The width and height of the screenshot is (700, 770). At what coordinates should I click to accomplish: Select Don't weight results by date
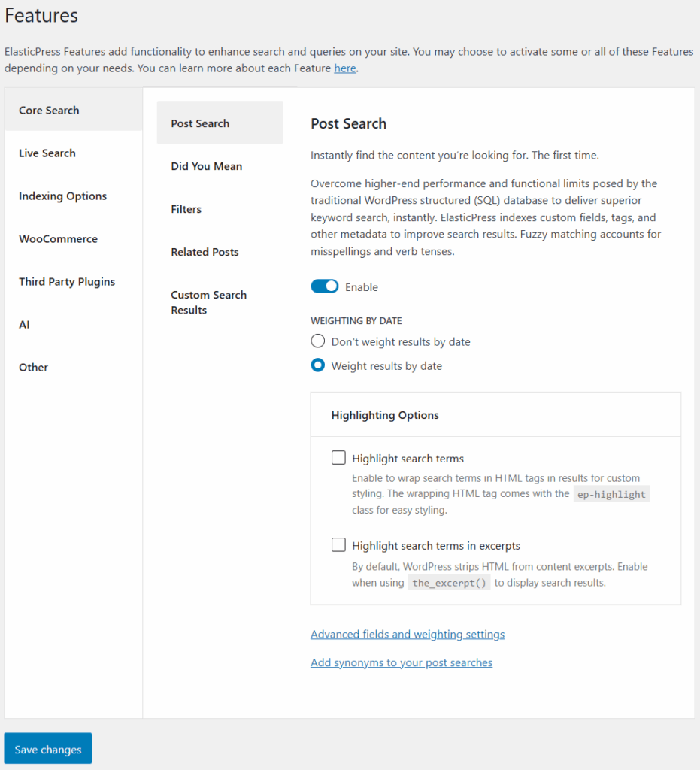coord(318,341)
